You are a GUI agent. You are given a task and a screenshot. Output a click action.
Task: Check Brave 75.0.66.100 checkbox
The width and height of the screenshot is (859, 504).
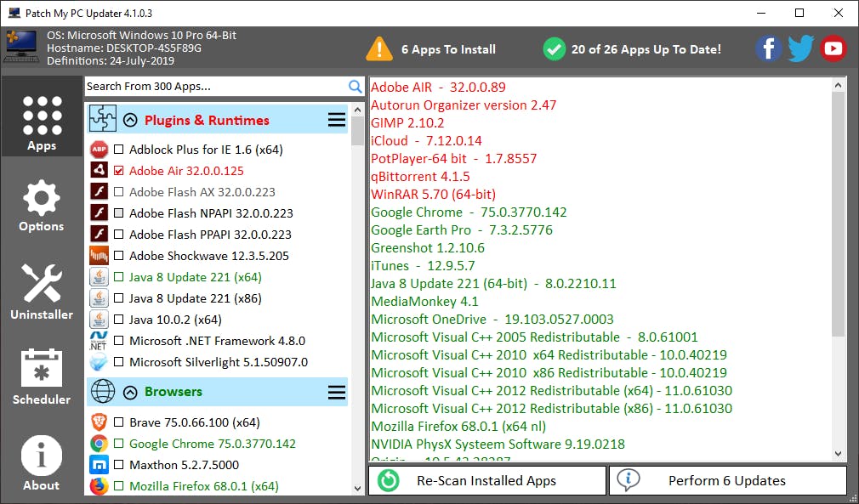[x=118, y=422]
